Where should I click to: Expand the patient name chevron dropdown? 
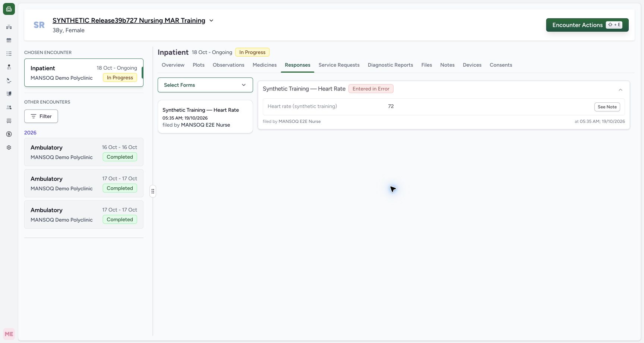coord(211,20)
